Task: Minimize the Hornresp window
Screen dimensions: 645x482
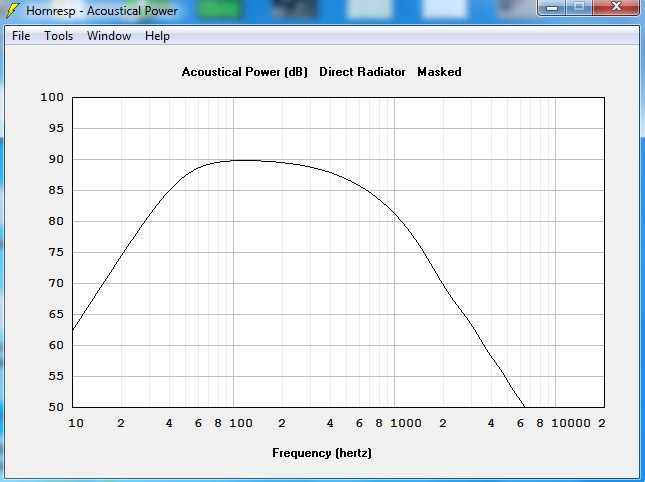Action: pyautogui.click(x=552, y=7)
